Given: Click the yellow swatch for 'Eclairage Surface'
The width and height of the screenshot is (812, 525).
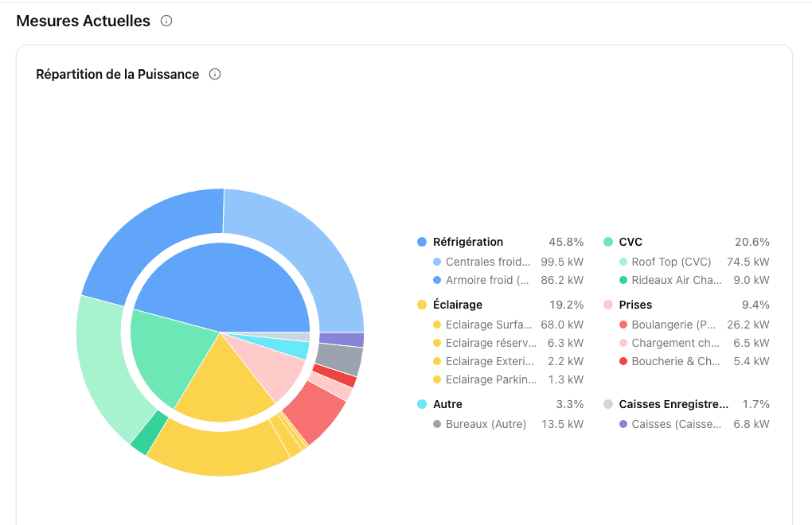Looking at the screenshot, I should click(436, 325).
